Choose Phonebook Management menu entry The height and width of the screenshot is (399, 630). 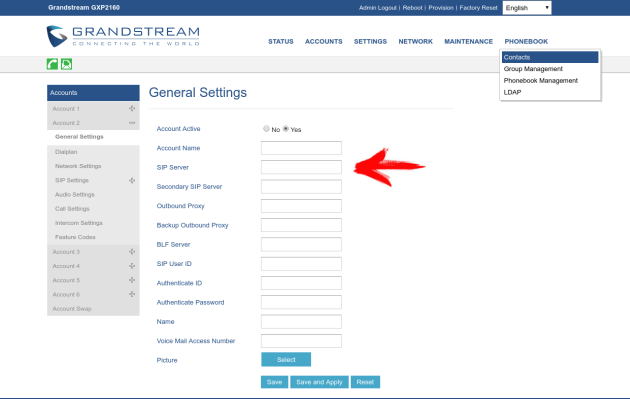pyautogui.click(x=550, y=80)
